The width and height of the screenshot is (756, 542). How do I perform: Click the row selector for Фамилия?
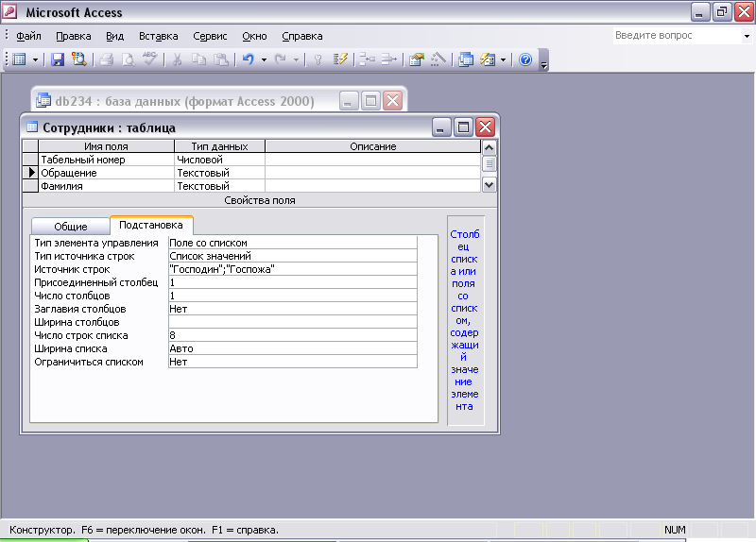[x=30, y=186]
